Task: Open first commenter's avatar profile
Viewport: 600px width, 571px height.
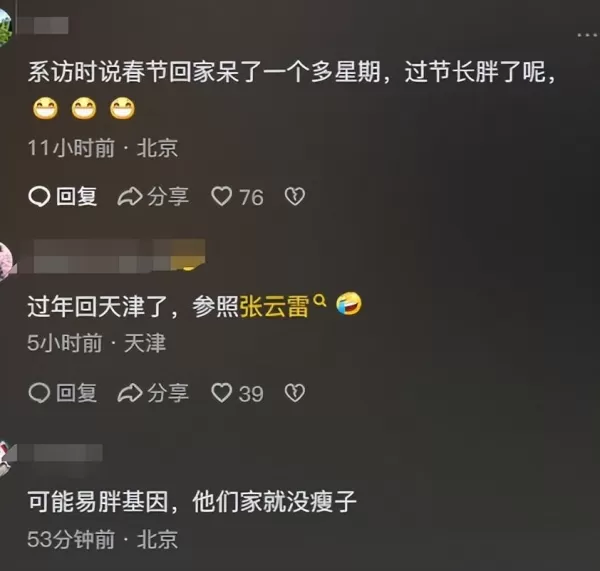Action: (5, 27)
